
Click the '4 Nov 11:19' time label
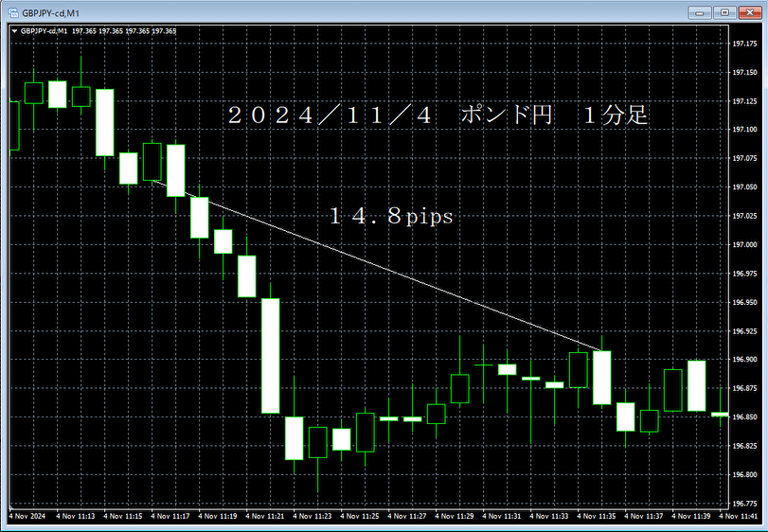click(x=218, y=516)
